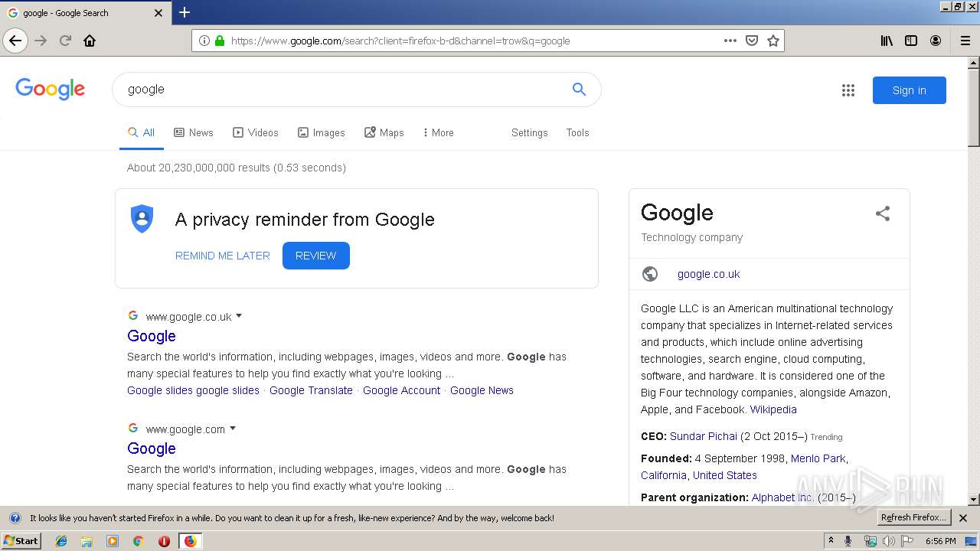Open the first Google result title (google.co.uk)

[152, 336]
